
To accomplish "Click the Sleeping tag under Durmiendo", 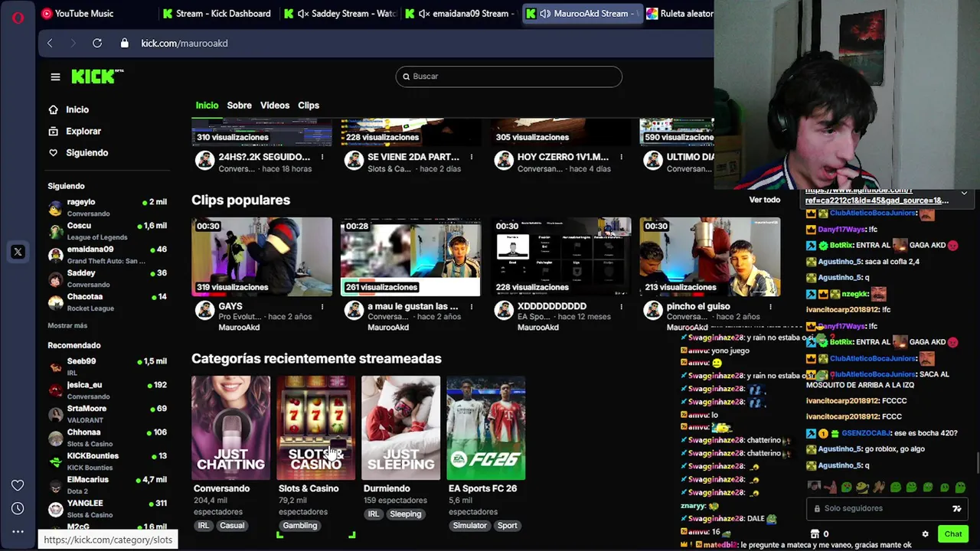I will coord(406,514).
